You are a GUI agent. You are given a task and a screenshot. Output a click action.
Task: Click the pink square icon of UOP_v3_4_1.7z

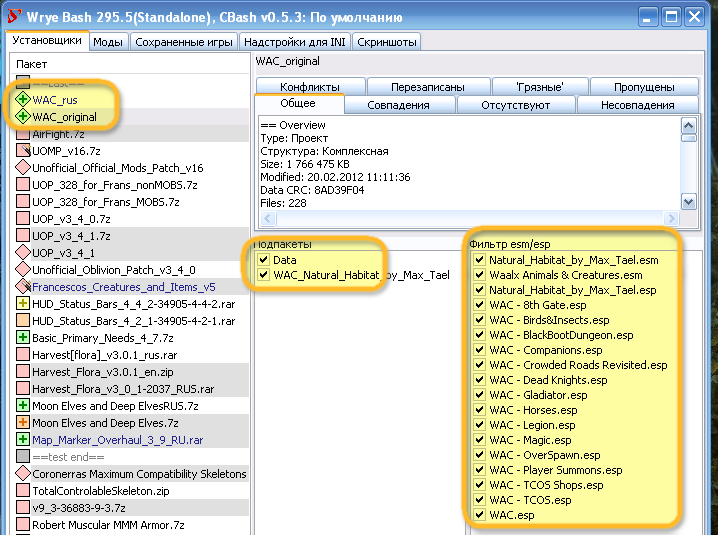[22, 235]
